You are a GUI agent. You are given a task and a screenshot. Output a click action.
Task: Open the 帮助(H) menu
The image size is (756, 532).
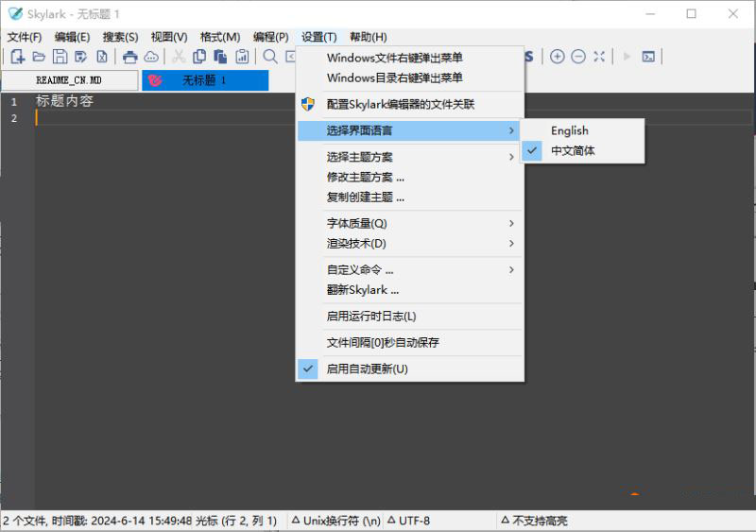369,37
